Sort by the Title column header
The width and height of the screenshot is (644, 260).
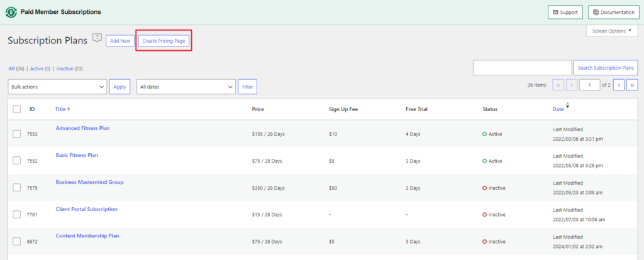[60, 109]
